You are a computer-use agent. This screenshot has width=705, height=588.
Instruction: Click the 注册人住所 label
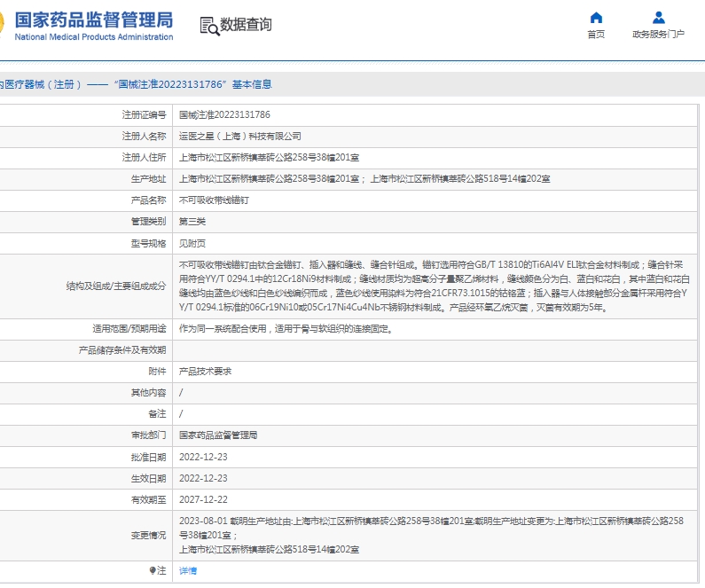[x=144, y=157]
